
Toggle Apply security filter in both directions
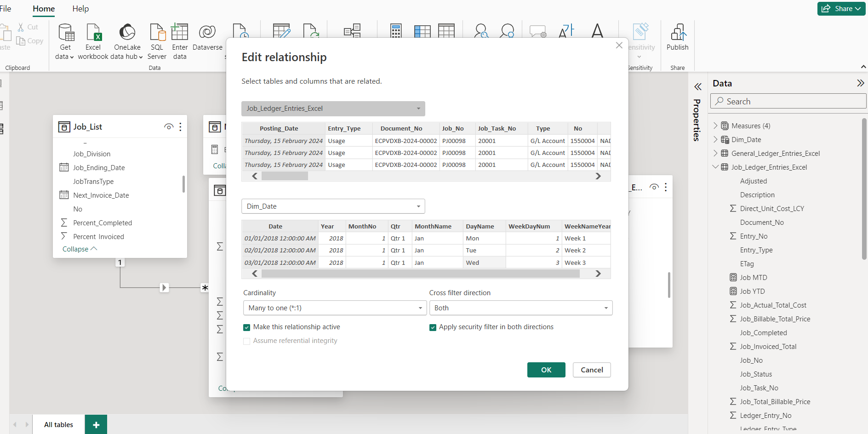click(x=433, y=327)
